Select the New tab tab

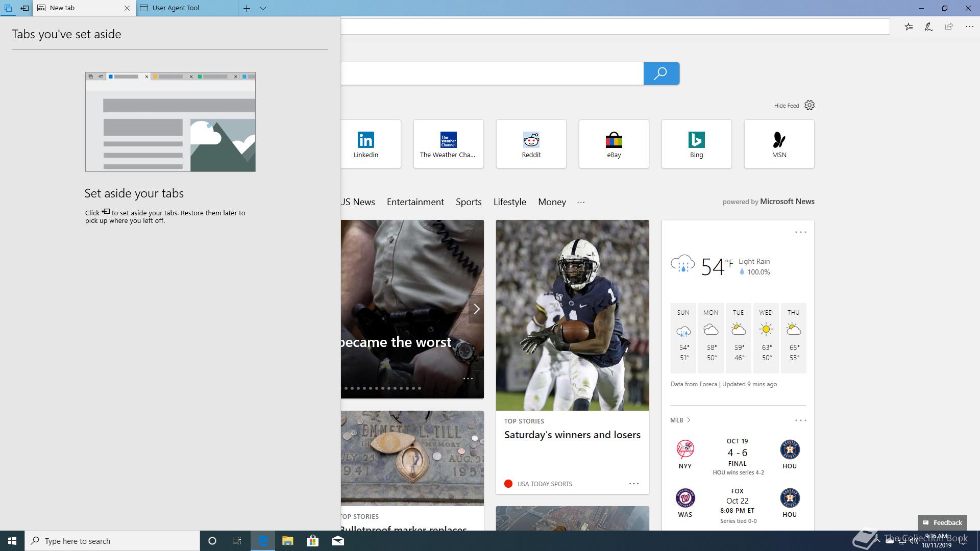point(79,8)
